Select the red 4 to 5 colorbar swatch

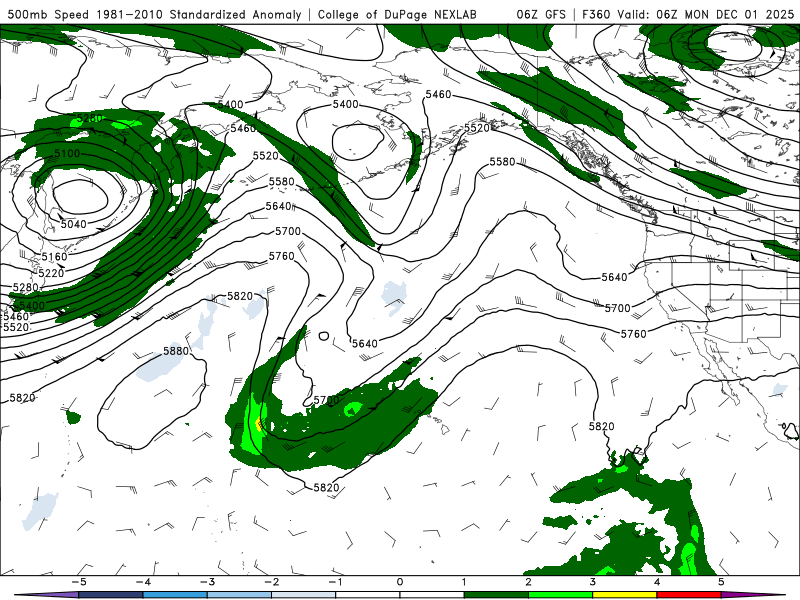click(x=689, y=595)
